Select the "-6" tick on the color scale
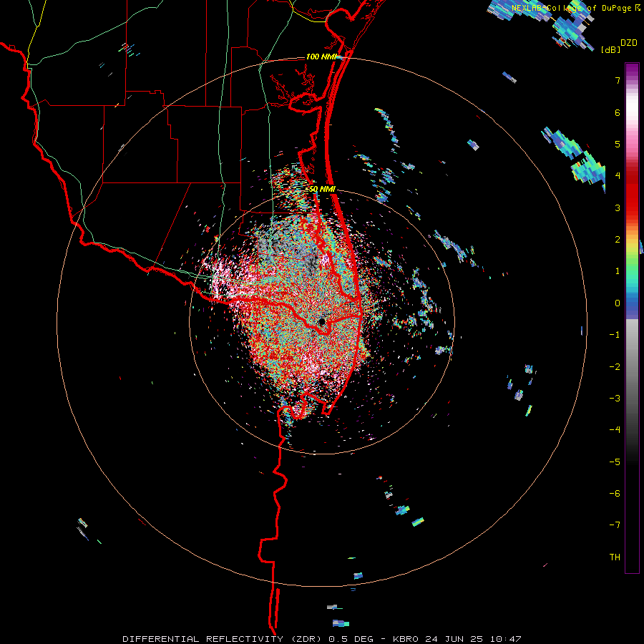The image size is (644, 644). (615, 494)
